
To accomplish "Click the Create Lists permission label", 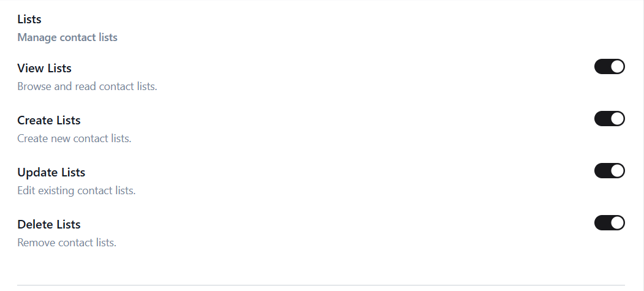I will pos(49,120).
